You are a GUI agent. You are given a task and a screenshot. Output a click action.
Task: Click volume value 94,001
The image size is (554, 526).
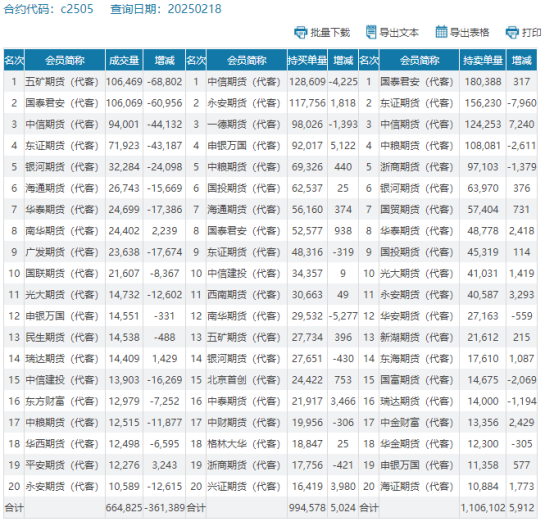click(x=124, y=124)
